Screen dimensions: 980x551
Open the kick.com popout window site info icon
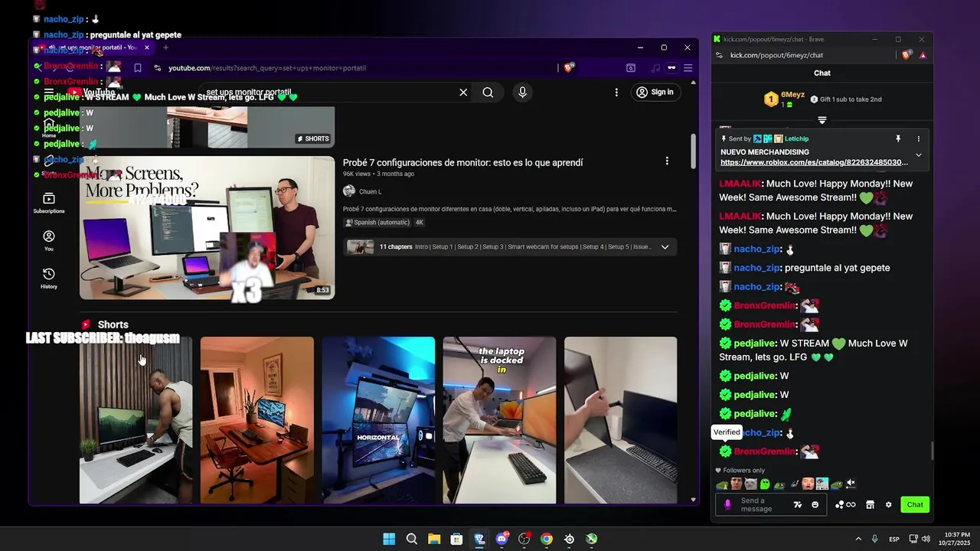719,55
